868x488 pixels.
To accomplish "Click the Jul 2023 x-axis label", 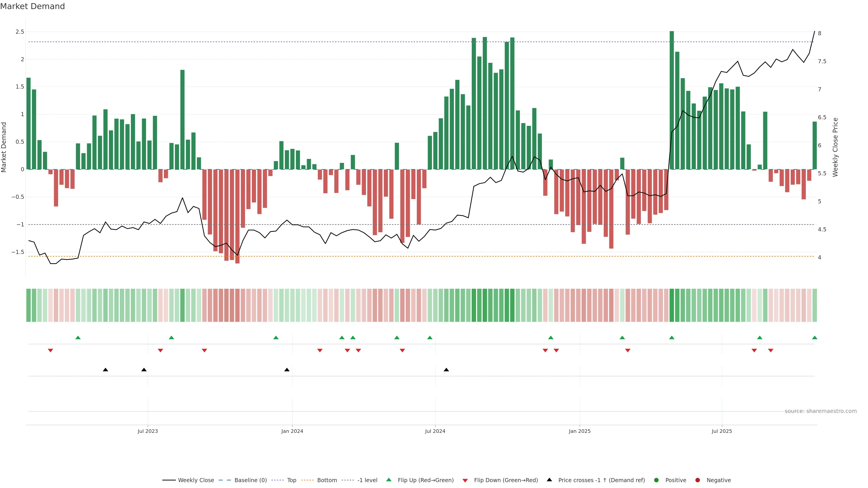I will click(148, 431).
